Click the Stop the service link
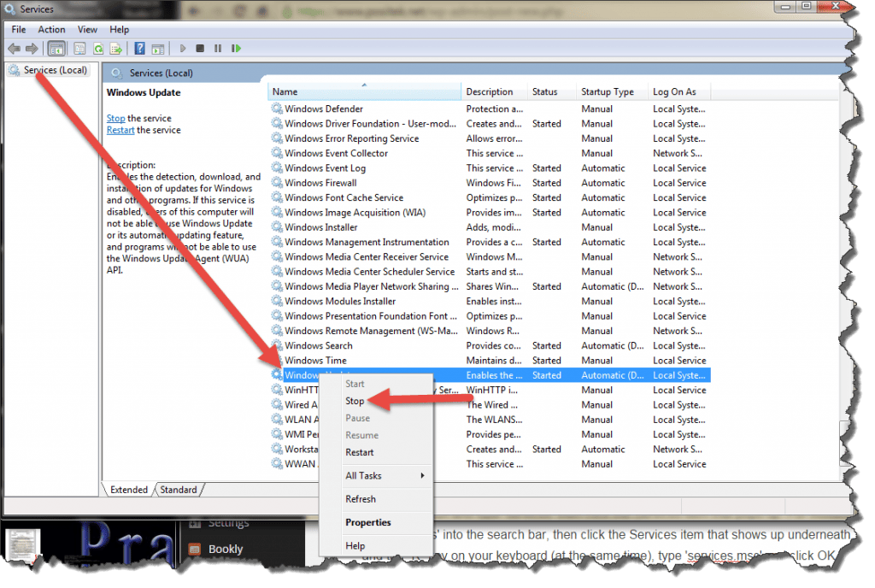875x588 pixels. (x=115, y=118)
